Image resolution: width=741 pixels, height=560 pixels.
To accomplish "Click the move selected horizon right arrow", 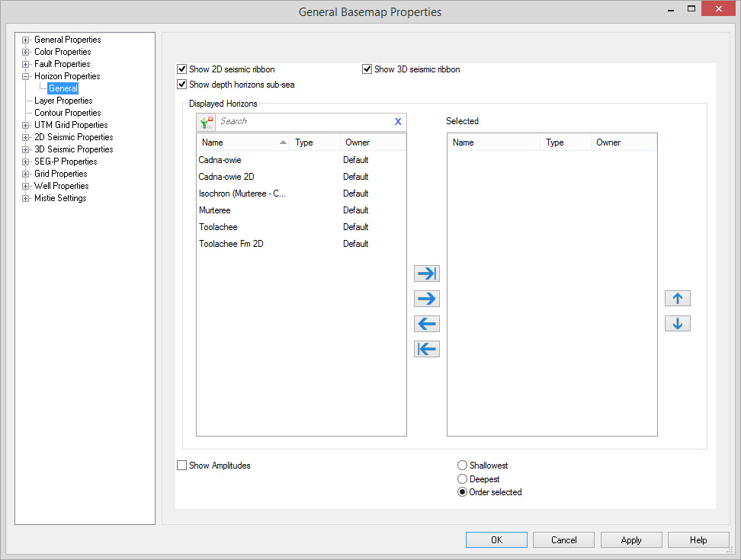I will click(427, 299).
